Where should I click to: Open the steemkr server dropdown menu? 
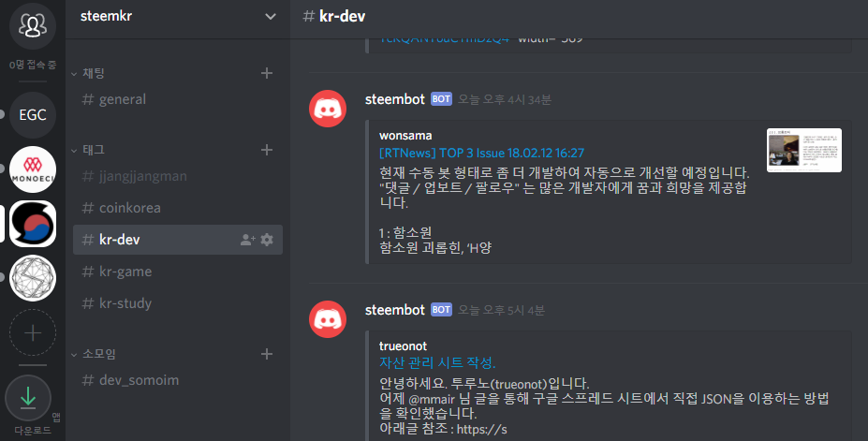click(271, 17)
